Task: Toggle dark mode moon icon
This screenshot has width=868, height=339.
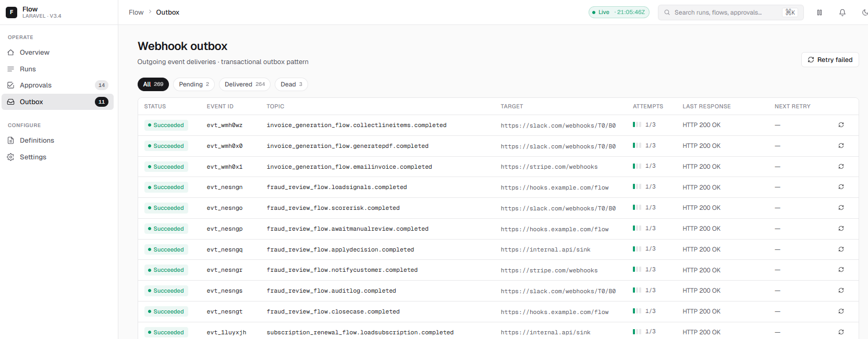Action: click(x=864, y=12)
